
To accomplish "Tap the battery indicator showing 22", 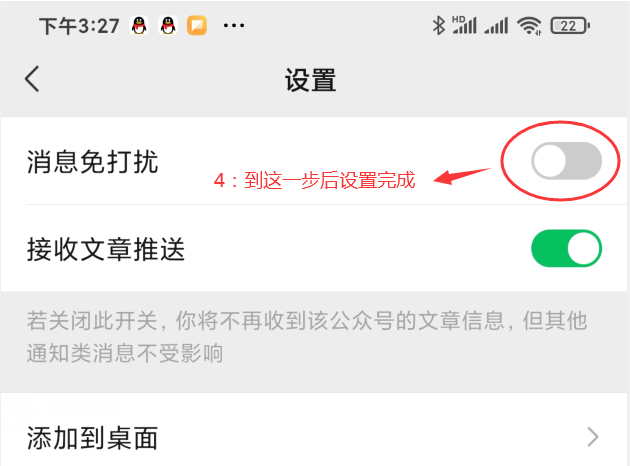I will (570, 26).
